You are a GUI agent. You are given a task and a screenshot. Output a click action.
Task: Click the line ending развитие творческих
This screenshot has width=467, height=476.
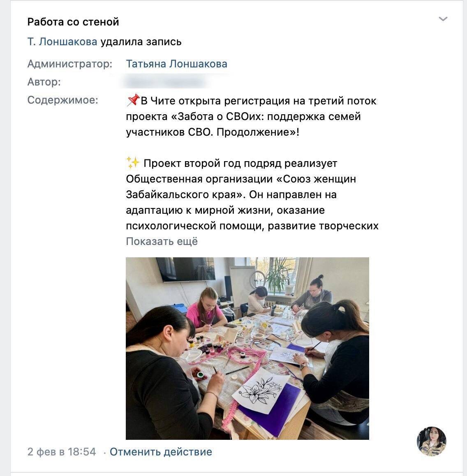click(x=252, y=226)
